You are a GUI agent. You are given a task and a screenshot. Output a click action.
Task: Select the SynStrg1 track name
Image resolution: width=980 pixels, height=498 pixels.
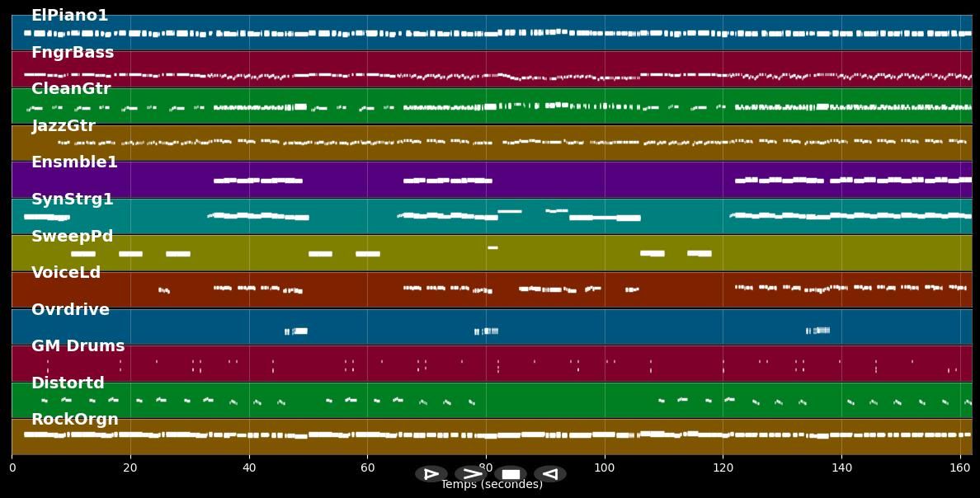(x=73, y=200)
